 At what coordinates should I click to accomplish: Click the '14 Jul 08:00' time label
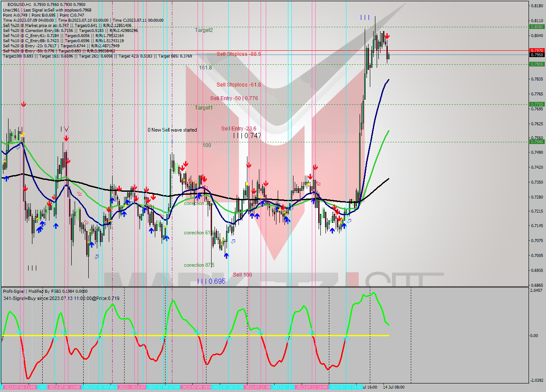coord(394,387)
